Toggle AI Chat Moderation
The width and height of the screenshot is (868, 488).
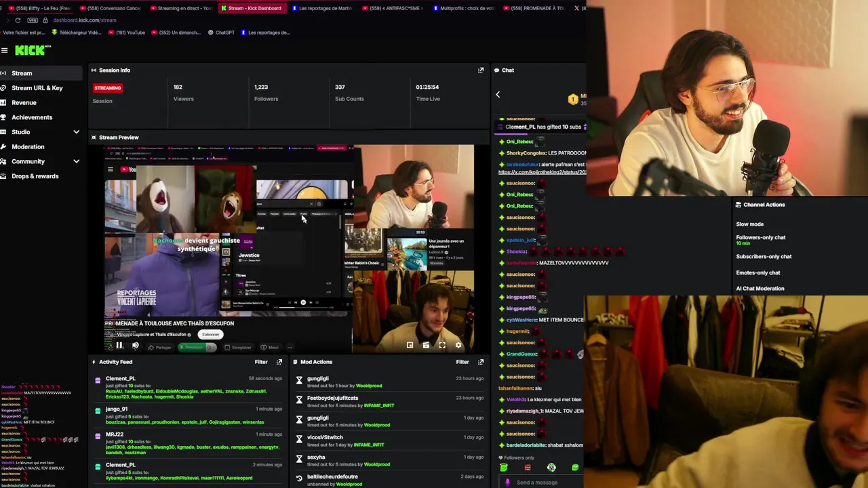(x=760, y=289)
